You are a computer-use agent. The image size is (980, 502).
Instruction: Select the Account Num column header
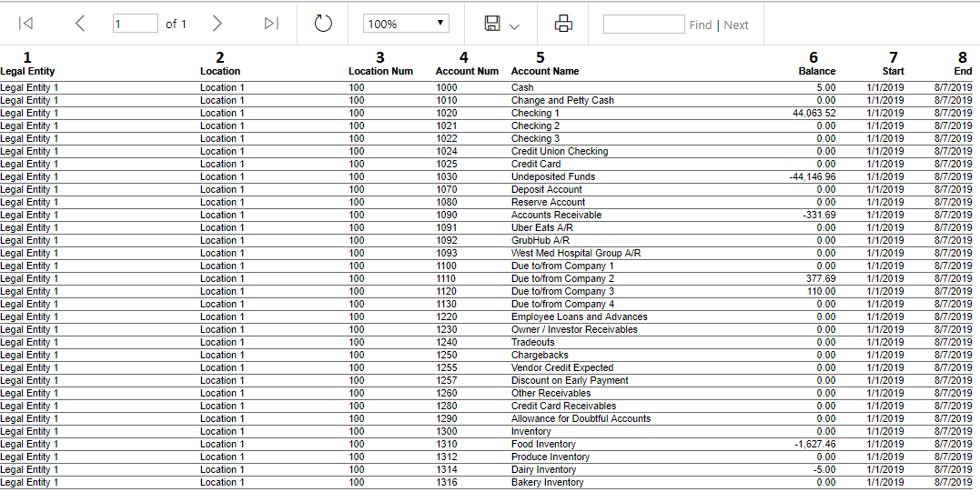[x=467, y=71]
